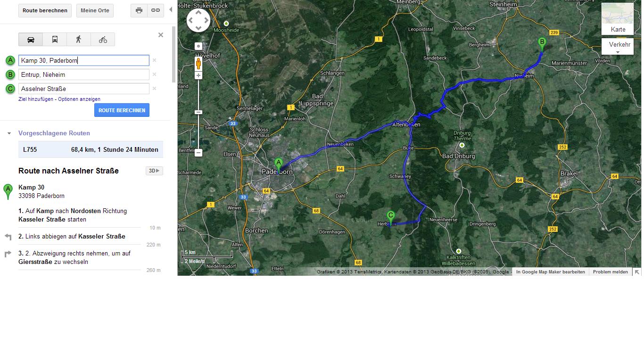Collapse the Vorgeschlagene Routen section
The image size is (644, 362).
click(x=9, y=133)
